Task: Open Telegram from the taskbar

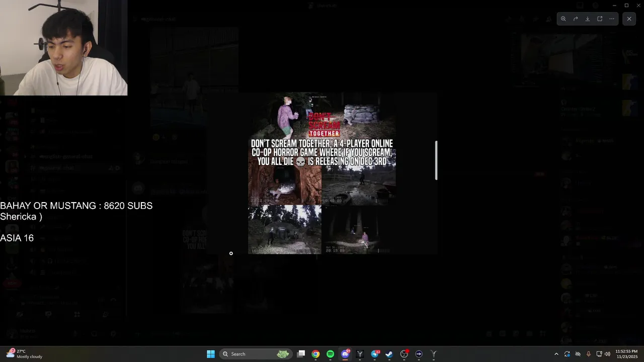Action: (x=375, y=354)
